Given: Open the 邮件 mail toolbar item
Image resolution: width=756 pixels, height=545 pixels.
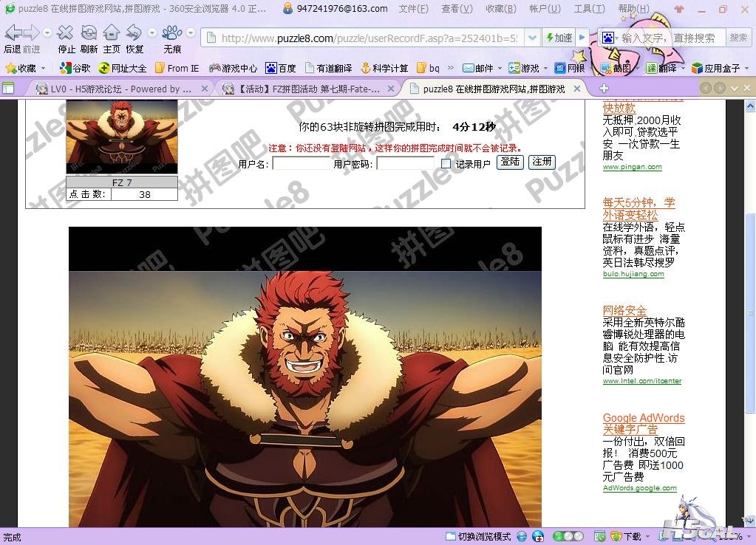Looking at the screenshot, I should point(478,69).
